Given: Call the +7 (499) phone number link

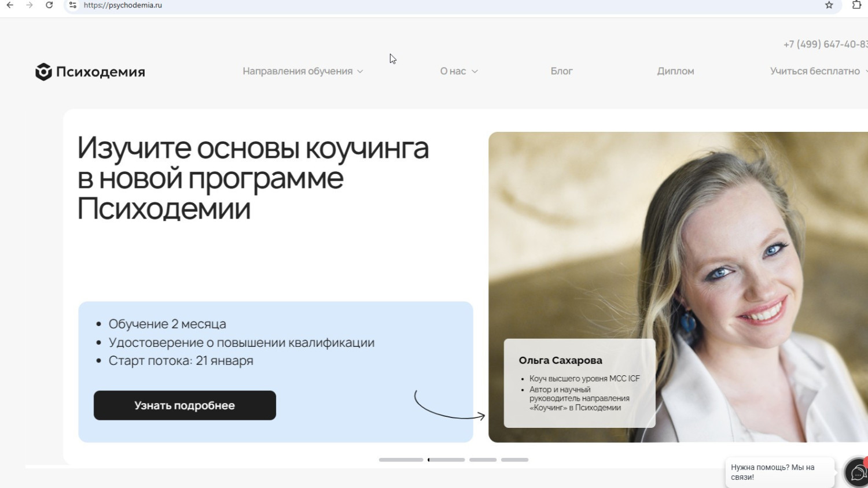Looking at the screenshot, I should [x=825, y=45].
